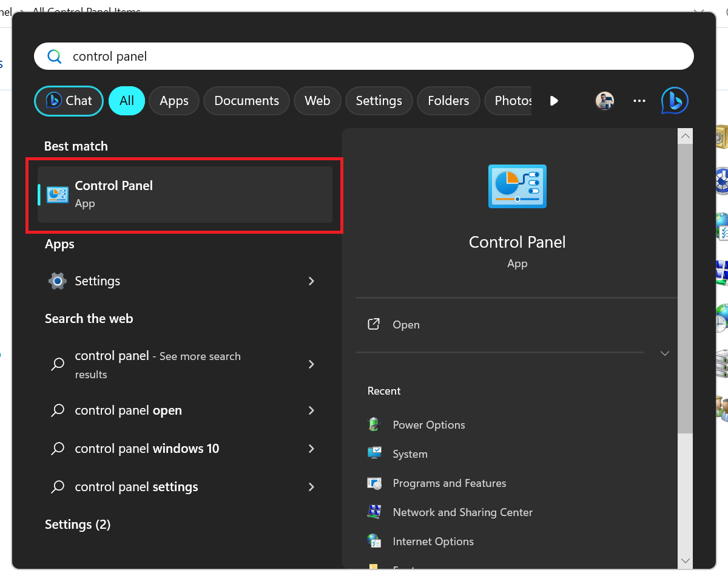This screenshot has width=728, height=581.
Task: Click the System monitor icon
Action: [374, 454]
